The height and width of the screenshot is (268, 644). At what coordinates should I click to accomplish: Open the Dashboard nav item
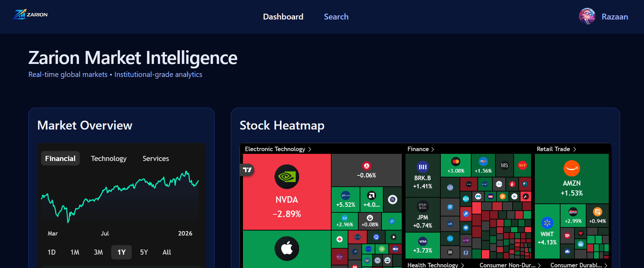[x=283, y=17]
